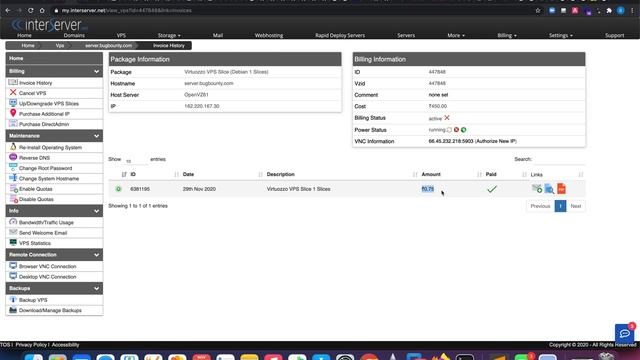Click server.bugbounty.com breadcrumb

(109, 46)
